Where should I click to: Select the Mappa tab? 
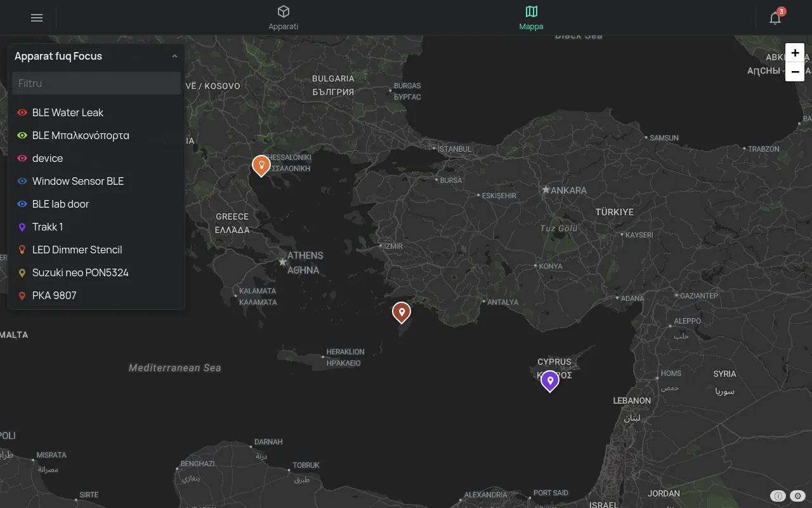(x=531, y=18)
